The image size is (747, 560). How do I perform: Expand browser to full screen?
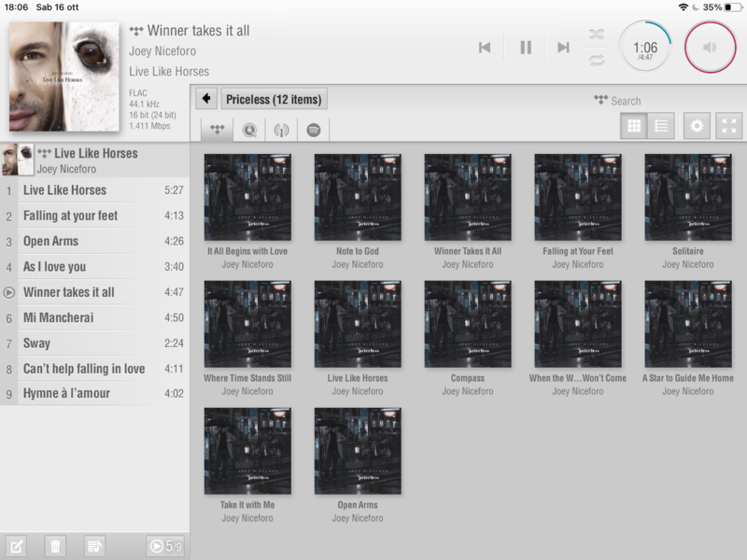click(728, 126)
